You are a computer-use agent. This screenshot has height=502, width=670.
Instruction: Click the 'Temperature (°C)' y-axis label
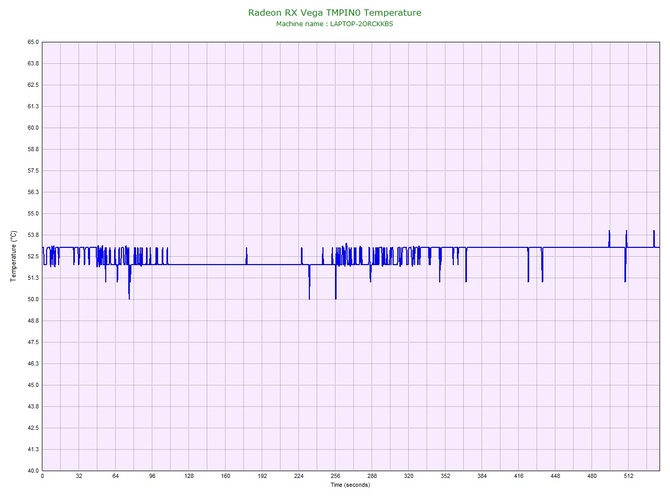(14, 256)
